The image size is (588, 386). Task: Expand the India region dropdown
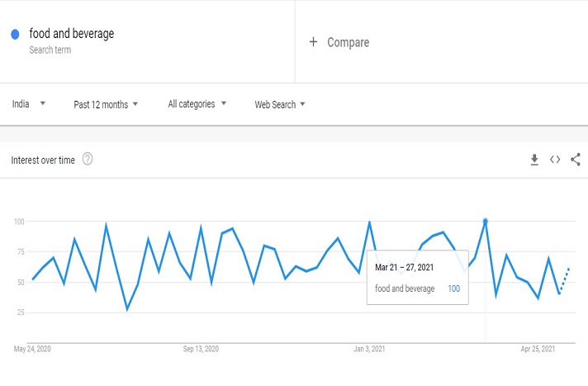click(x=29, y=104)
